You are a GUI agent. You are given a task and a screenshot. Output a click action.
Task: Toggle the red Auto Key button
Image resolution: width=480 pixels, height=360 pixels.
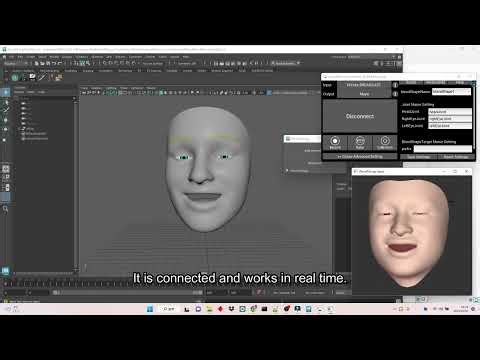point(259,292)
